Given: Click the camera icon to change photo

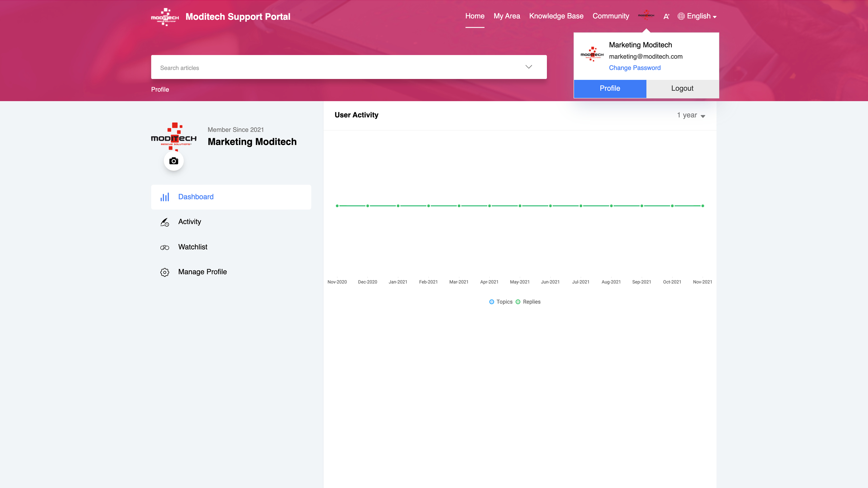Looking at the screenshot, I should point(174,161).
